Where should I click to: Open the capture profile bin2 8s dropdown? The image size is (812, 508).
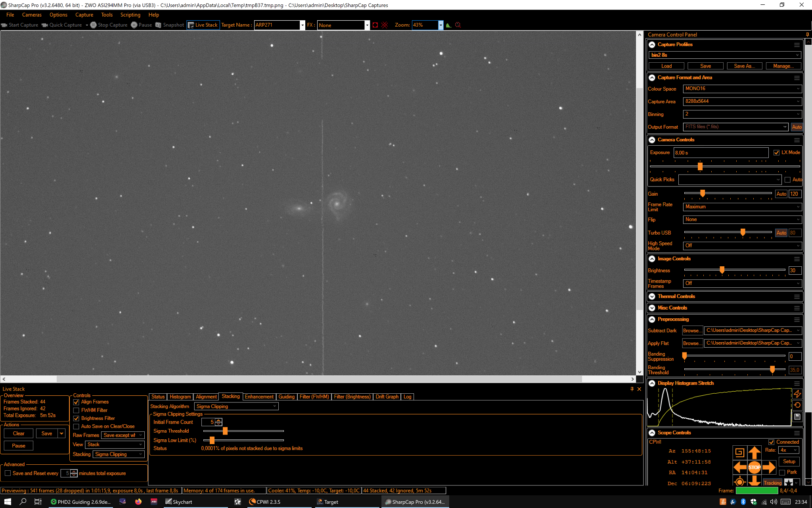point(725,55)
